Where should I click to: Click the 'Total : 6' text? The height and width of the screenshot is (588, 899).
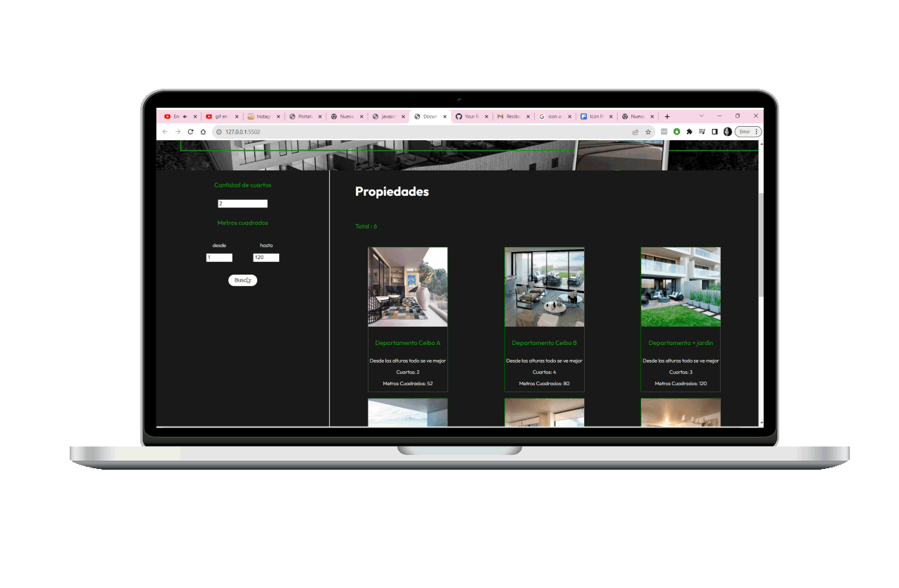[366, 226]
